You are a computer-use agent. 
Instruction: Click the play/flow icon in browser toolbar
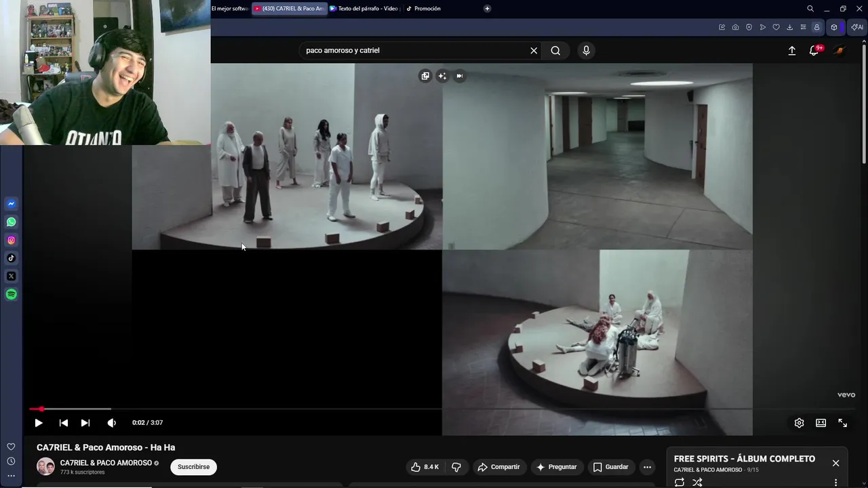[x=762, y=27]
